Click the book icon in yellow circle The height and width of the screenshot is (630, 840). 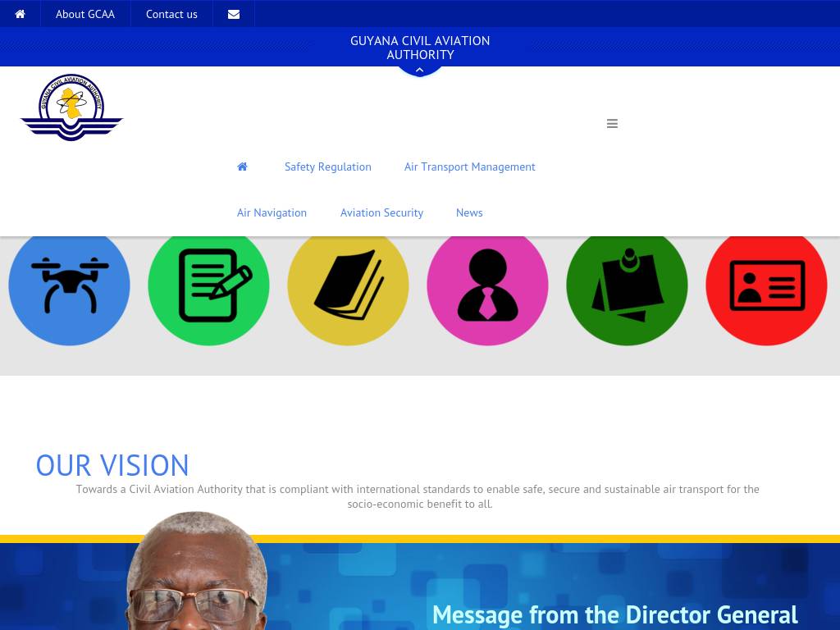click(348, 285)
